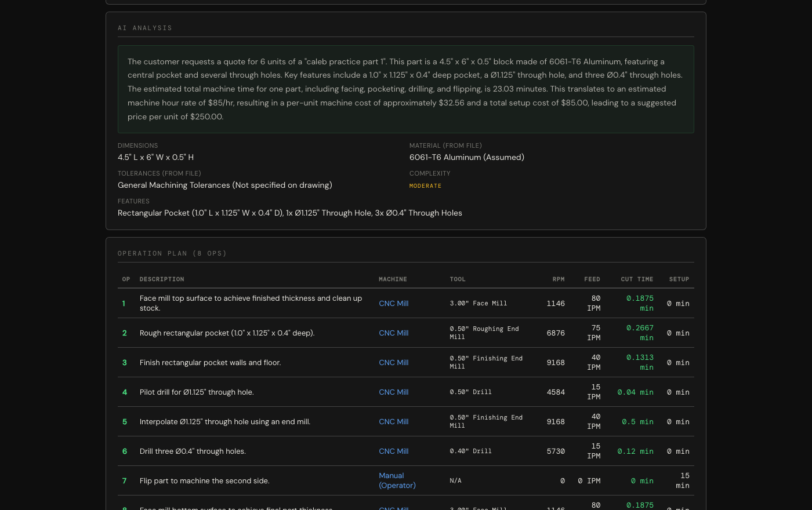This screenshot has width=812, height=510.
Task: Click 'Drill three Ø0.4" through holes' description
Action: point(193,451)
